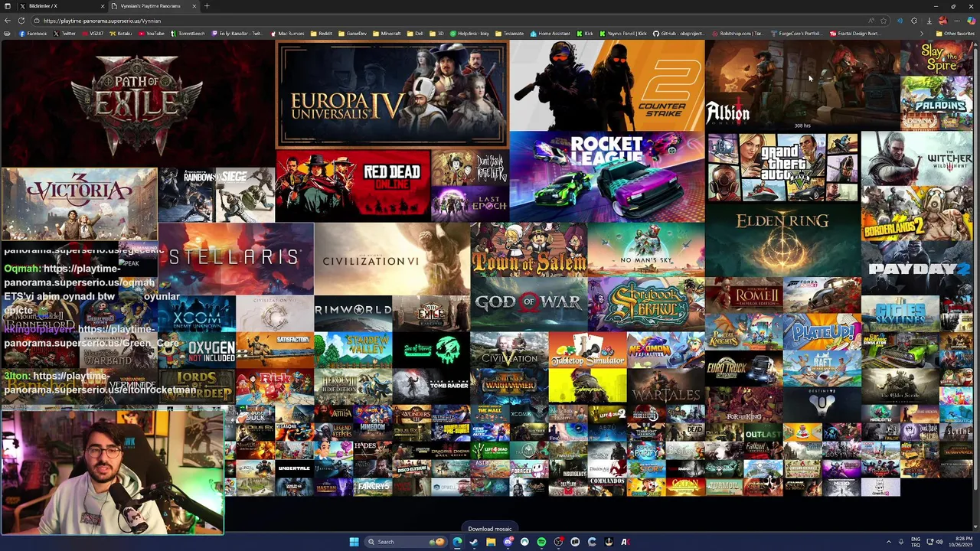
Task: Select the Grand Theft Auto V tile
Action: [x=782, y=167]
